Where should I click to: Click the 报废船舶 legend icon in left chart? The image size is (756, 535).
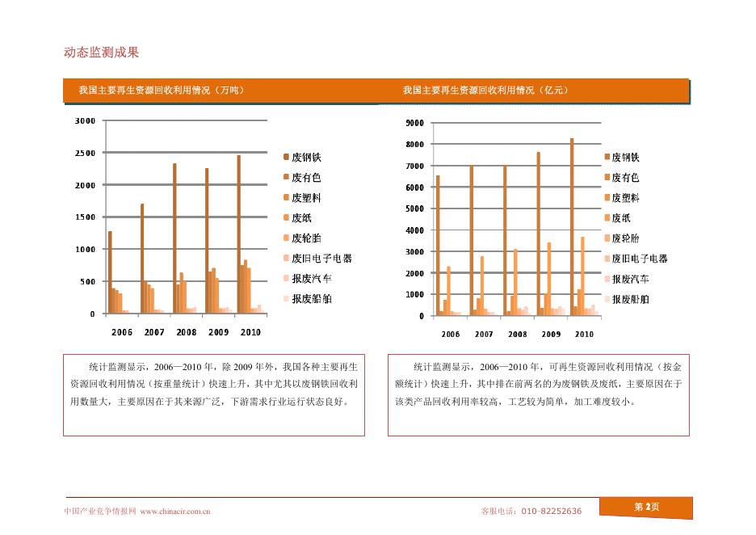coord(286,297)
